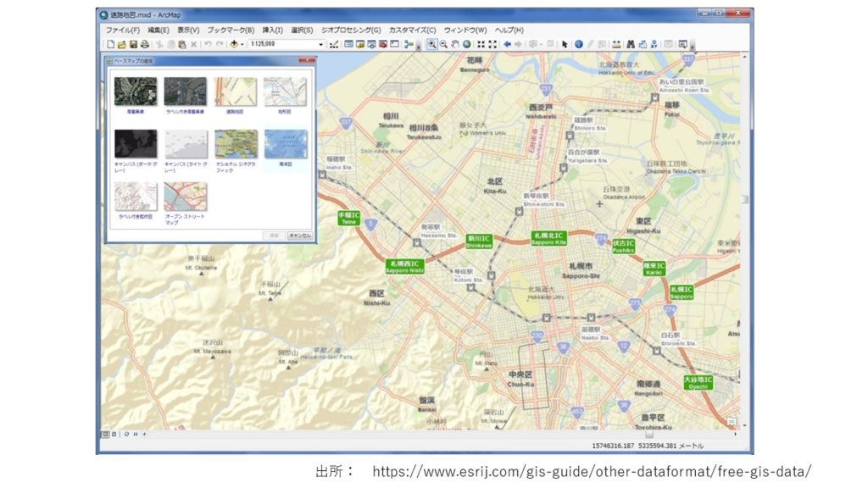Image resolution: width=868 pixels, height=488 pixels.
Task: Open the Catalog window icon
Action: 359,44
